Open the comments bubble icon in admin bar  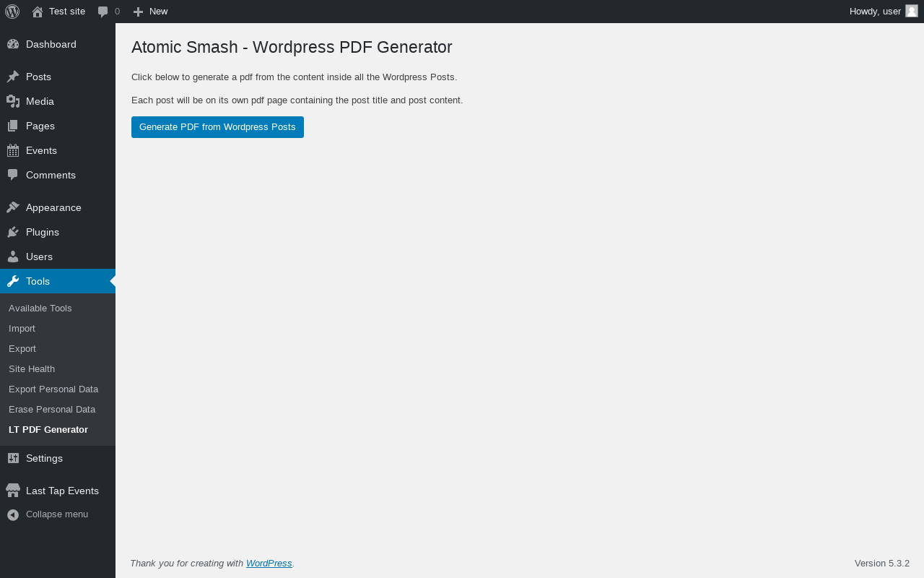click(103, 12)
